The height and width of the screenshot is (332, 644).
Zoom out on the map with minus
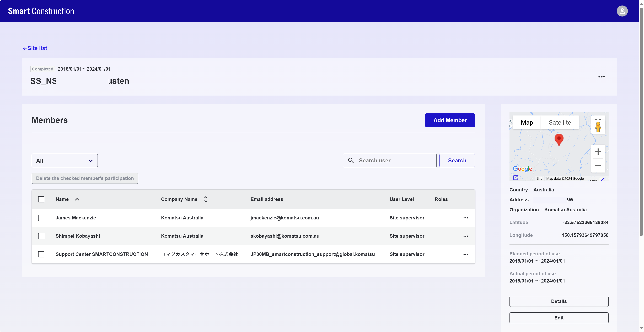coord(598,166)
